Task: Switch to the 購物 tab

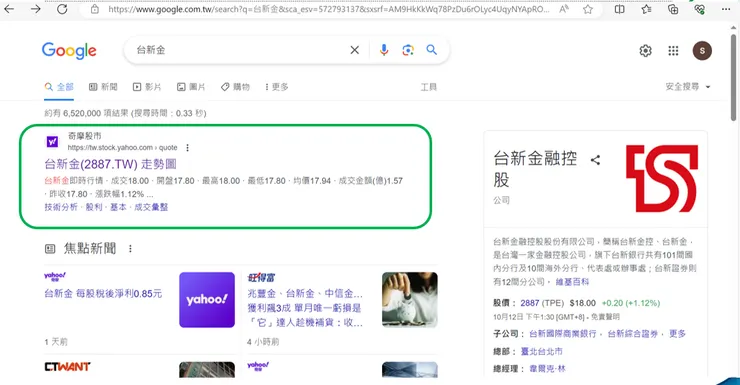Action: [235, 87]
